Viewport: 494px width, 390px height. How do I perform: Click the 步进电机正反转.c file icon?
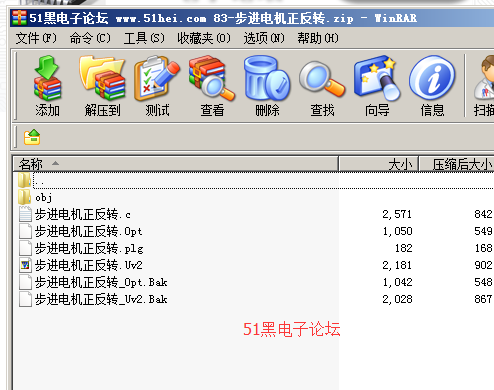[x=25, y=214]
